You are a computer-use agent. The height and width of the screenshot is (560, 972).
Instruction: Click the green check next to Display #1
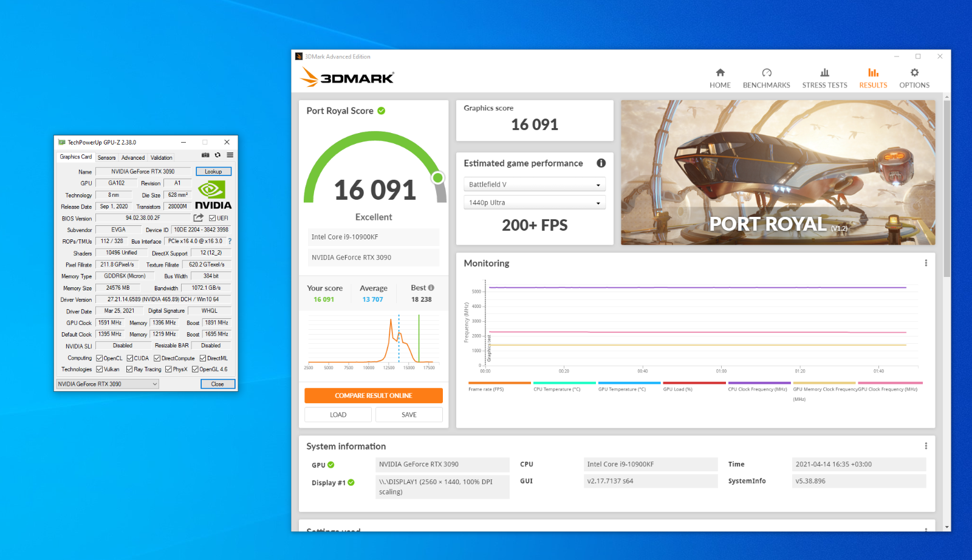351,482
